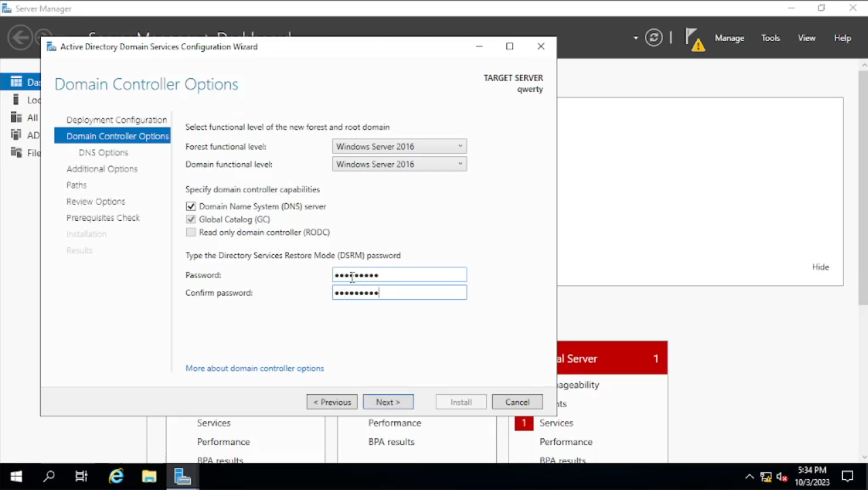Toggle the Global Catalog (GC) checkbox
This screenshot has height=490, width=868.
191,220
